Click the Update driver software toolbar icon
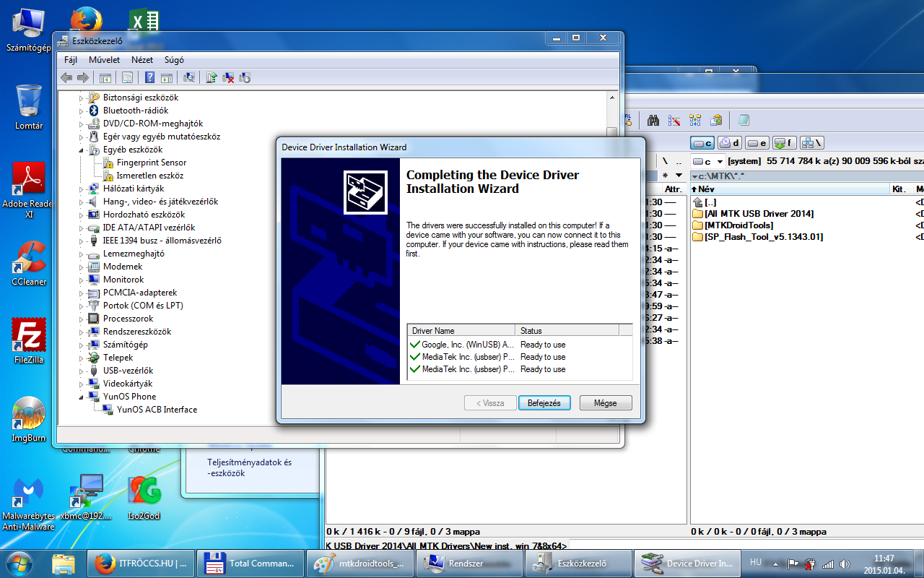 (x=212, y=77)
